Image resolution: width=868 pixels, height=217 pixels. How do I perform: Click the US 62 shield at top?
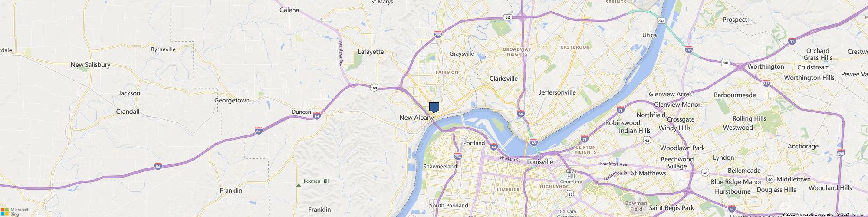[507, 17]
